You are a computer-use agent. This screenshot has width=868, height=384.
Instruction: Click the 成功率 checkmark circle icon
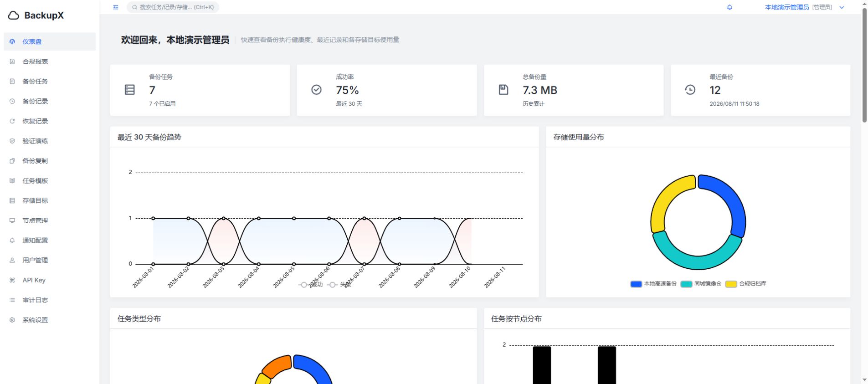(316, 90)
